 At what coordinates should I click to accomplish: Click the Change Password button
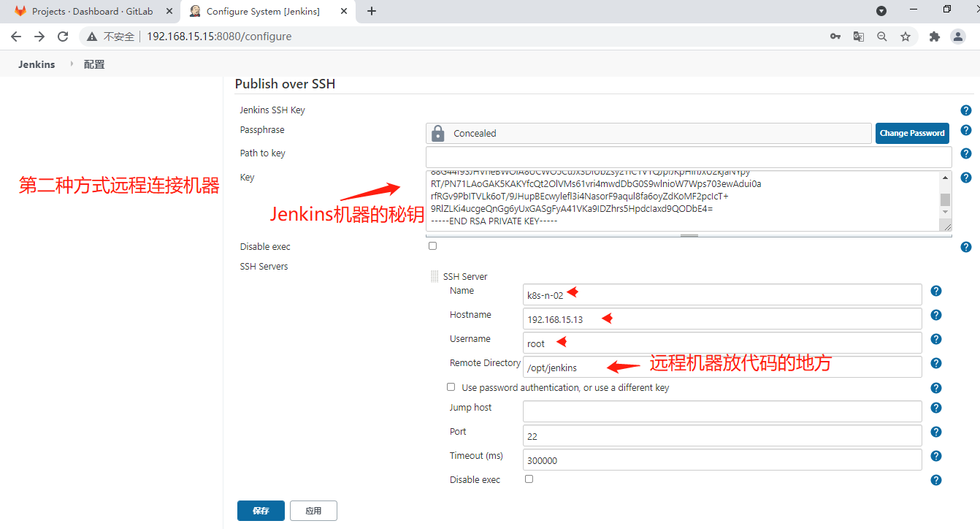(x=912, y=133)
